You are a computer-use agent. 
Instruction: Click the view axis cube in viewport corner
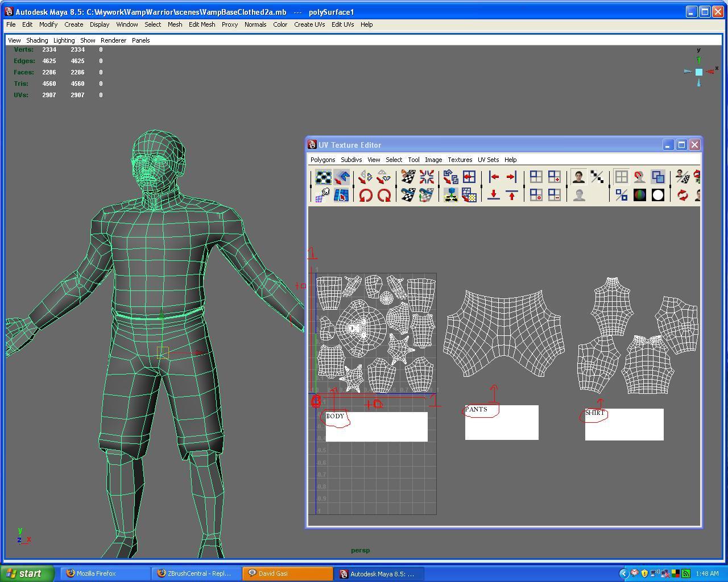tap(698, 72)
